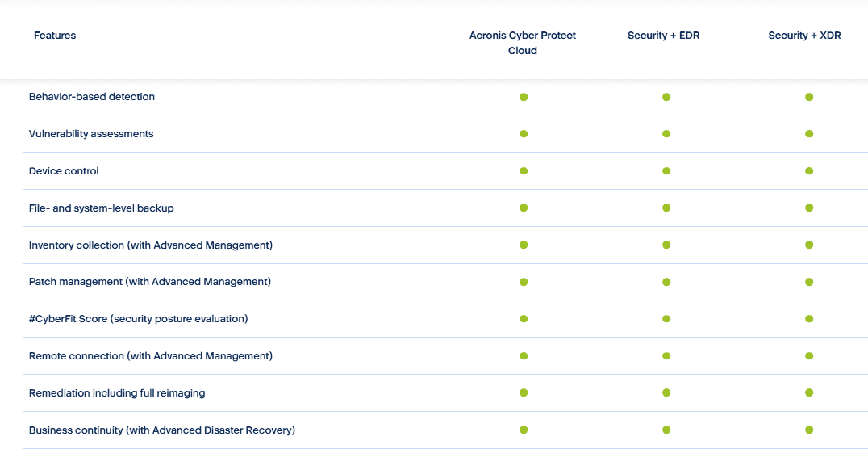
Task: Click #CyberFit Score dot under Security + EDR
Action: tap(666, 319)
